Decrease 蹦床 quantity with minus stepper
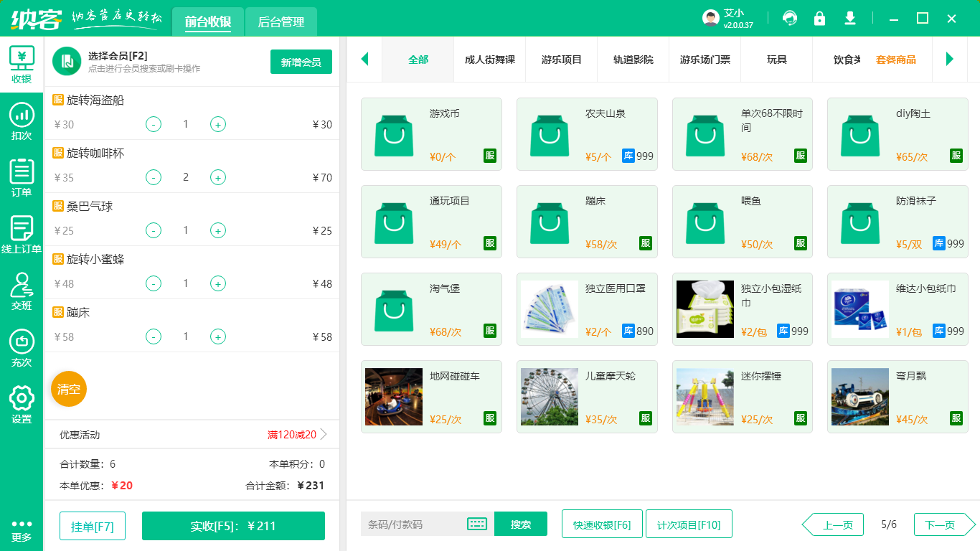 click(153, 336)
